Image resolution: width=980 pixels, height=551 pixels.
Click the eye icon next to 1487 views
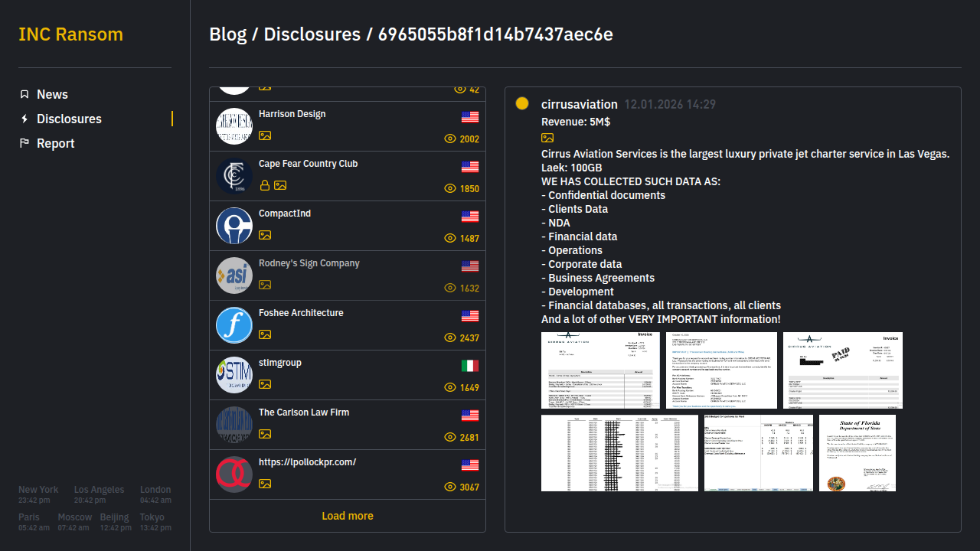point(450,238)
